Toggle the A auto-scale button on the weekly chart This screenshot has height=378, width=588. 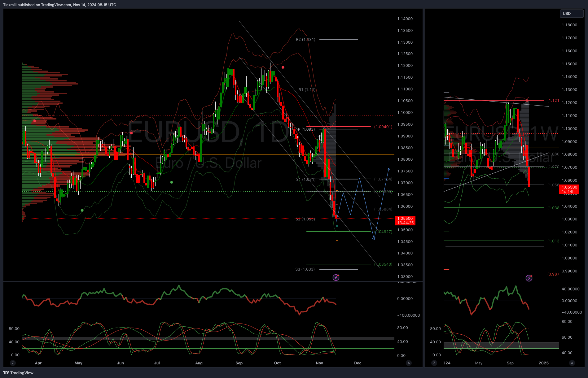(572, 363)
